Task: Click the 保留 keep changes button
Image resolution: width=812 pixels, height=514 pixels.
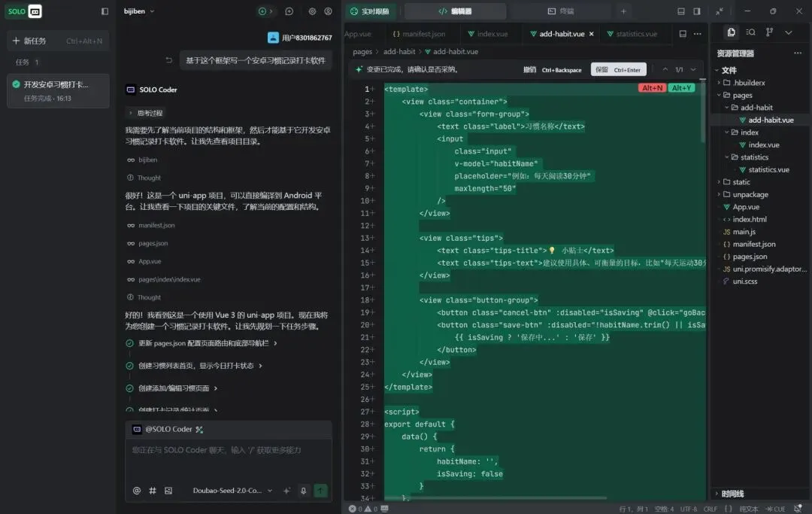Action: pyautogui.click(x=618, y=70)
